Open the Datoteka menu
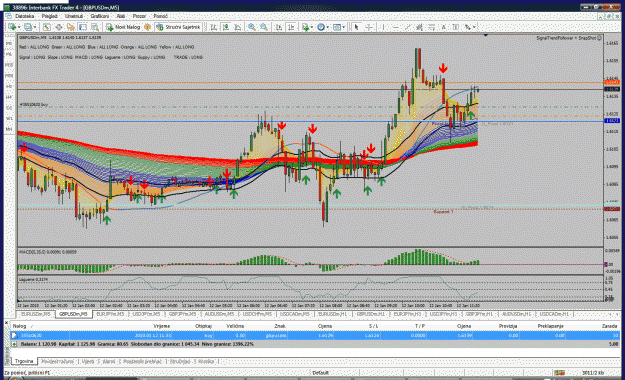This screenshot has height=380, width=625. click(24, 16)
